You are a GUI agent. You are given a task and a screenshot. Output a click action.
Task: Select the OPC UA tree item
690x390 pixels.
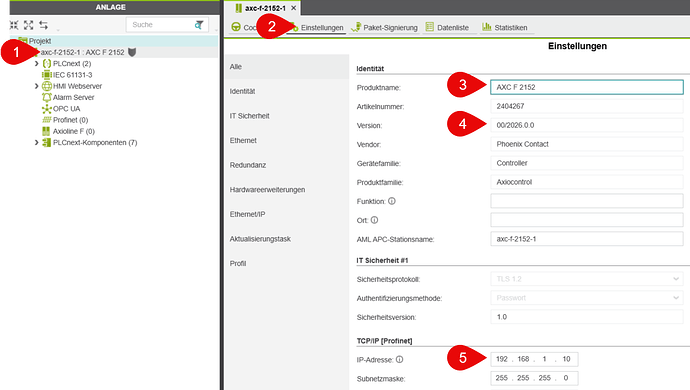coord(66,109)
